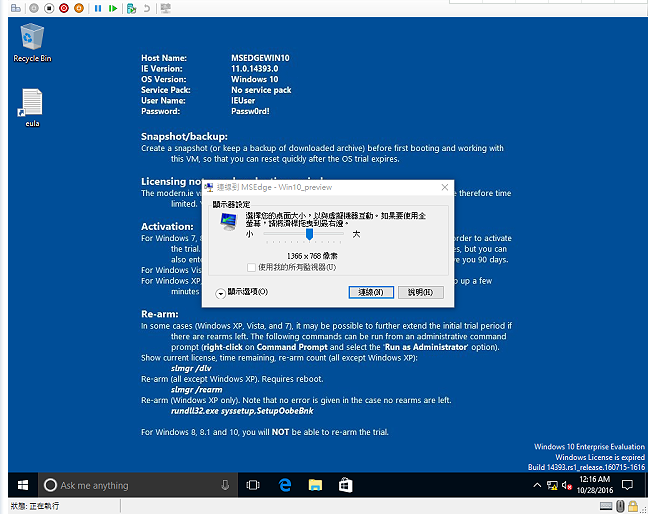Click the Ask me anything search box
651x514 pixels.
(x=137, y=485)
